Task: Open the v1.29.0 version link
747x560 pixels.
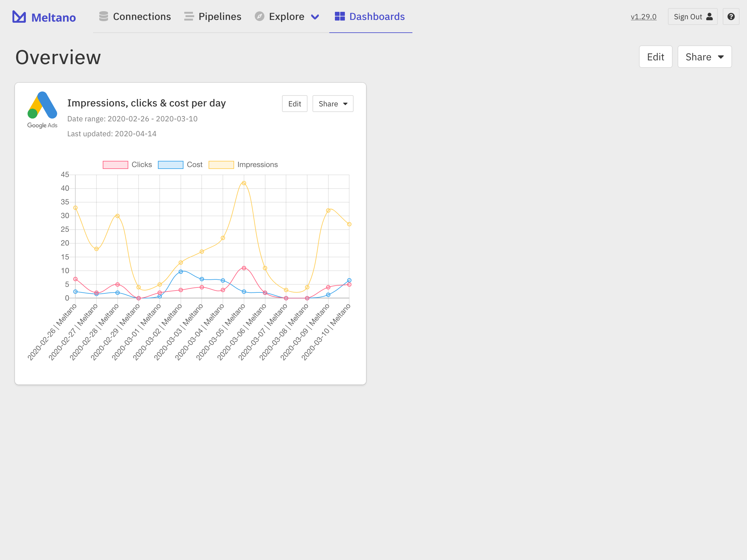Action: coord(643,17)
